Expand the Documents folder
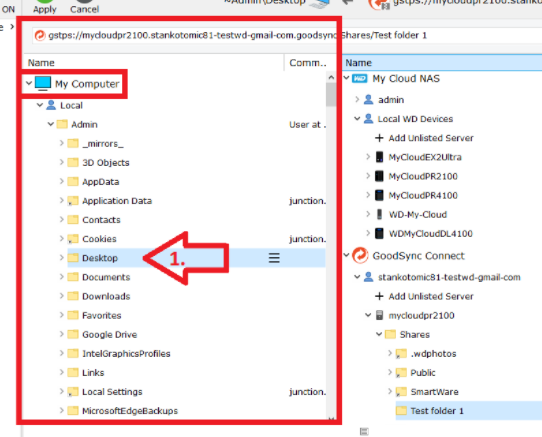 coord(62,277)
